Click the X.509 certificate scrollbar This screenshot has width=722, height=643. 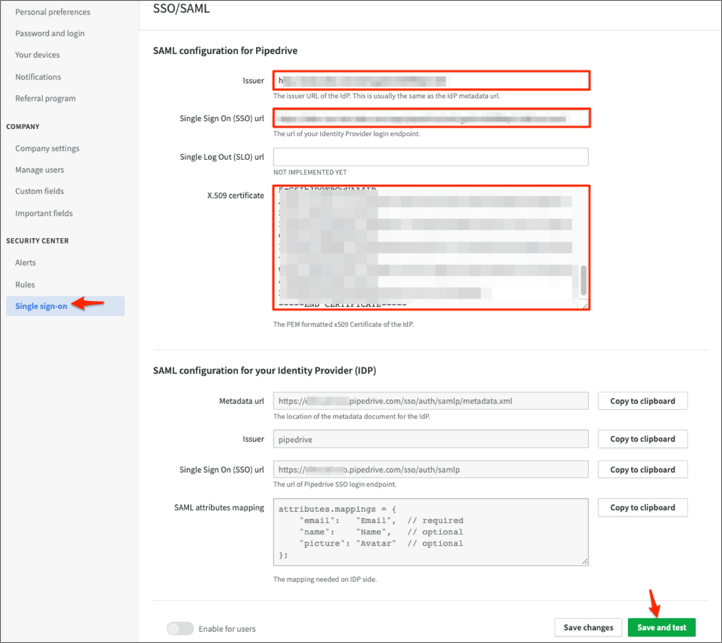pyautogui.click(x=583, y=280)
